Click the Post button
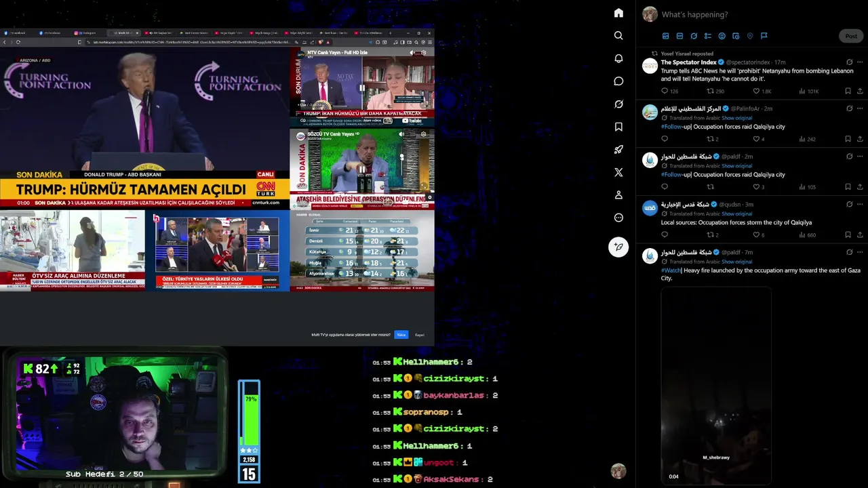This screenshot has width=868, height=488. [x=851, y=36]
